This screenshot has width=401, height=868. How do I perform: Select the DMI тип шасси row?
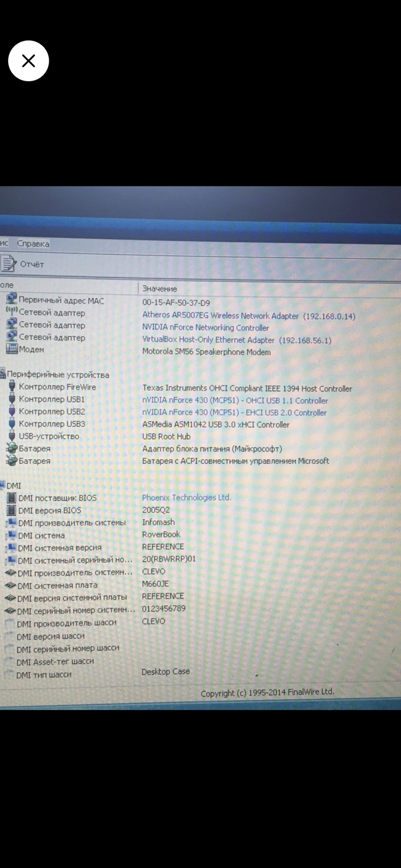pyautogui.click(x=44, y=675)
